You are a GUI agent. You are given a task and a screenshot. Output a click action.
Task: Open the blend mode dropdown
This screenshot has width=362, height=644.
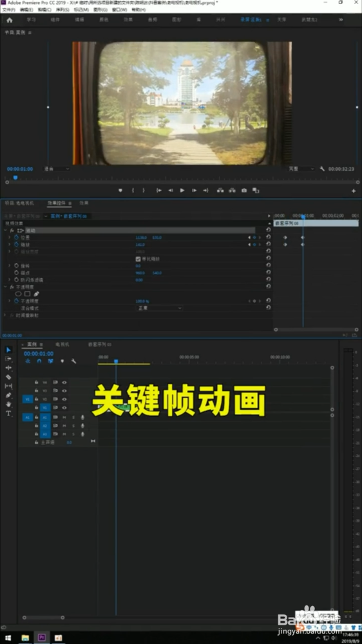pyautogui.click(x=159, y=308)
